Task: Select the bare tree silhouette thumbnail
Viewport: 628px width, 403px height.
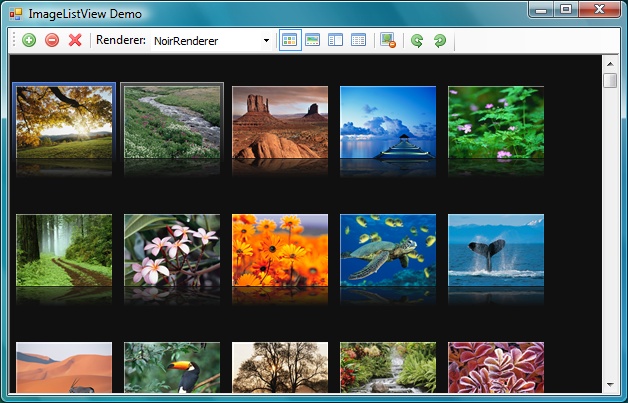Action: [280, 367]
